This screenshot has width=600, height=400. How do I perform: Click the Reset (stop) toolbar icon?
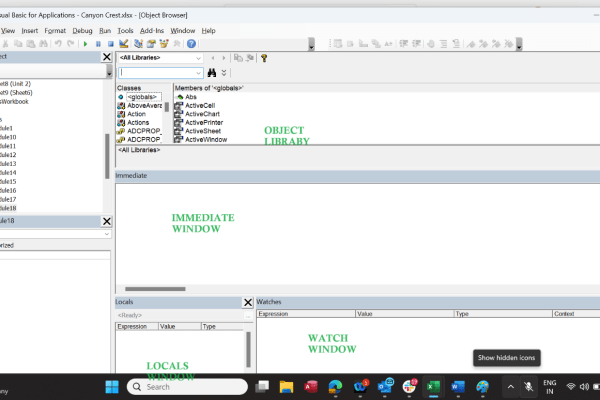pos(111,44)
